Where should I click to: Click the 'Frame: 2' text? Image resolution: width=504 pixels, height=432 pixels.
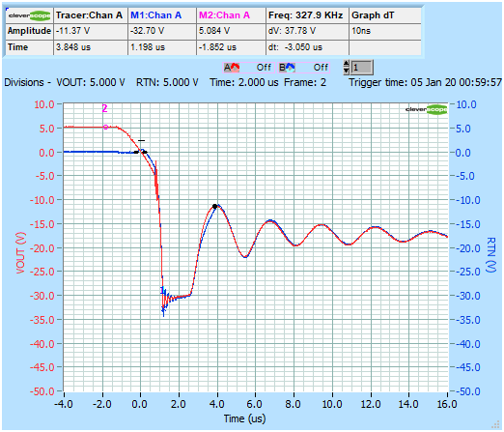click(305, 82)
